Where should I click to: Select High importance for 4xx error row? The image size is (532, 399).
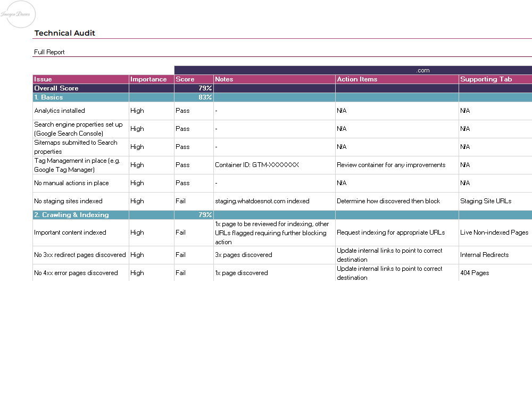pyautogui.click(x=151, y=273)
